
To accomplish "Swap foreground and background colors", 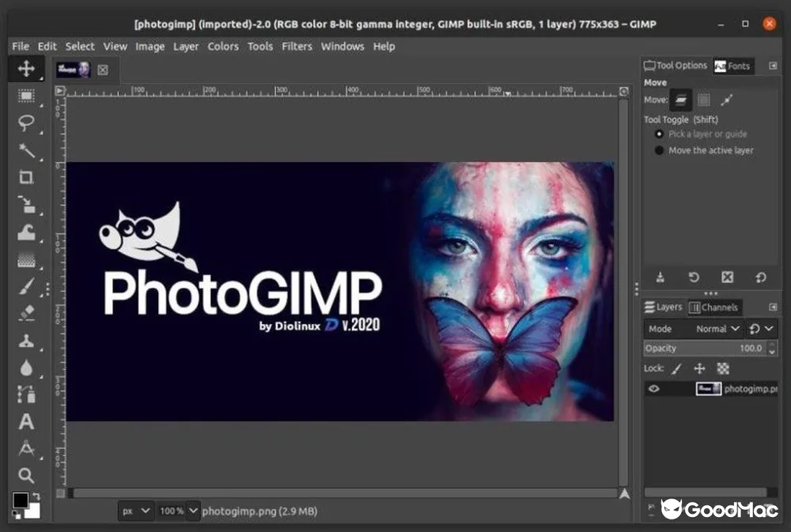I will pyautogui.click(x=36, y=496).
